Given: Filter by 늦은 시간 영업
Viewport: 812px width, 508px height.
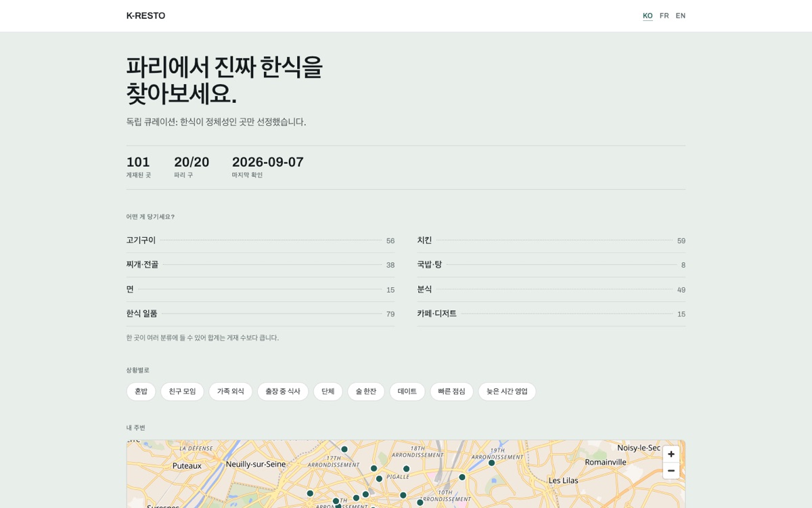Looking at the screenshot, I should 507,391.
